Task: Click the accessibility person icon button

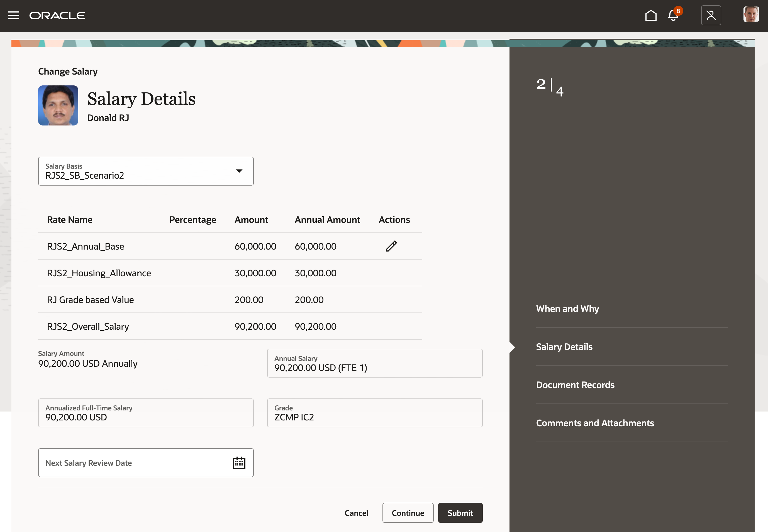Action: (711, 15)
